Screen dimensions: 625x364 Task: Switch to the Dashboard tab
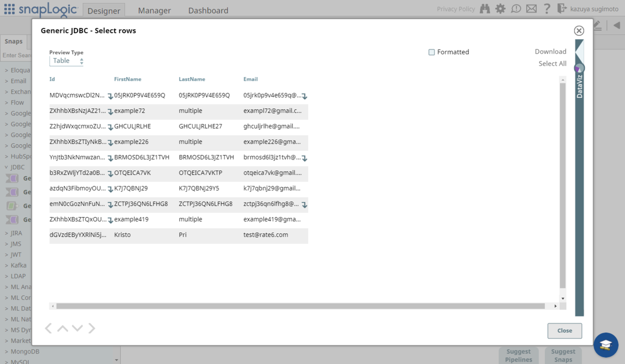pos(208,10)
